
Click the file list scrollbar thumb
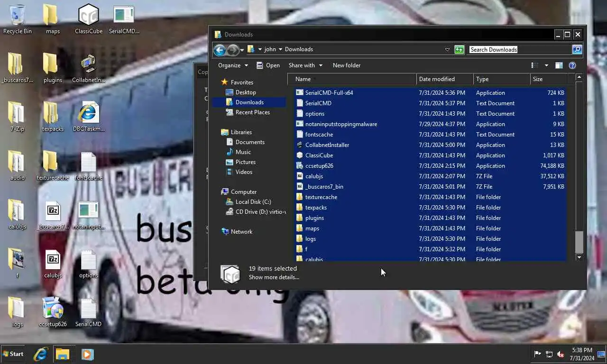[x=579, y=242]
